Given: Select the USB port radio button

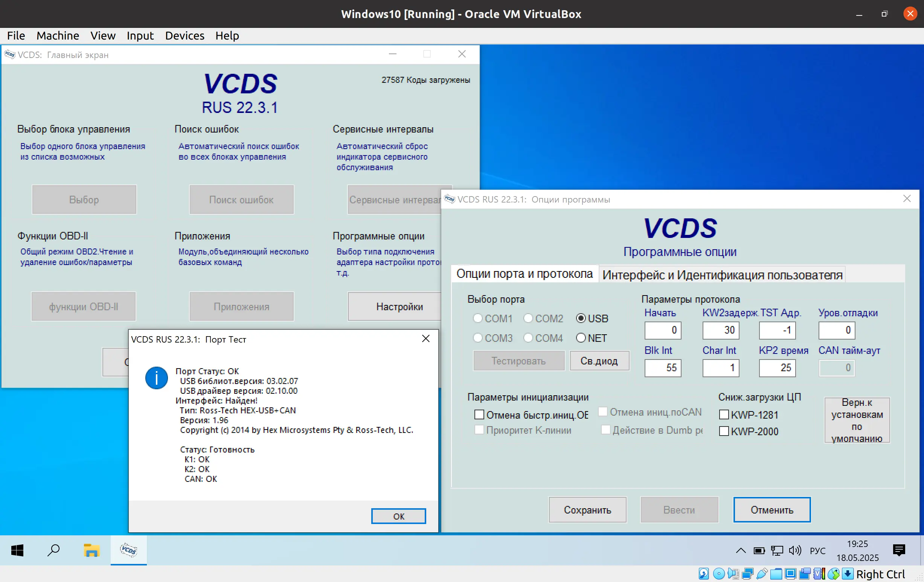Looking at the screenshot, I should tap(581, 318).
